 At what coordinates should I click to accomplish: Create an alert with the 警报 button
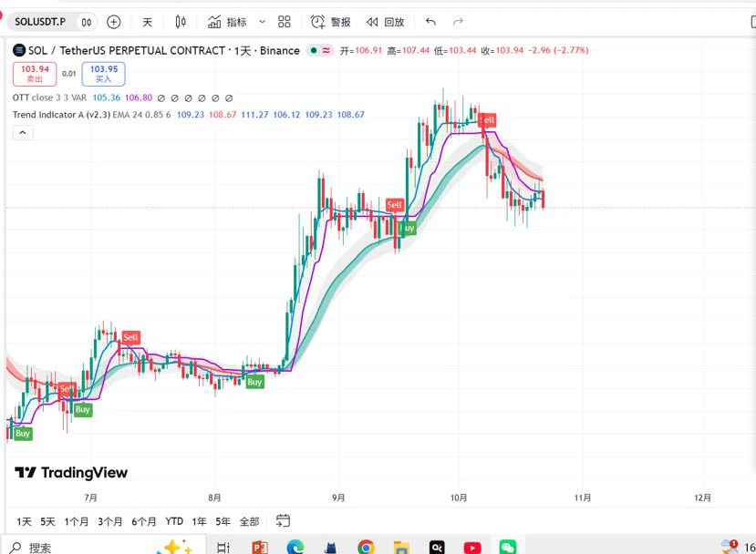click(x=331, y=22)
